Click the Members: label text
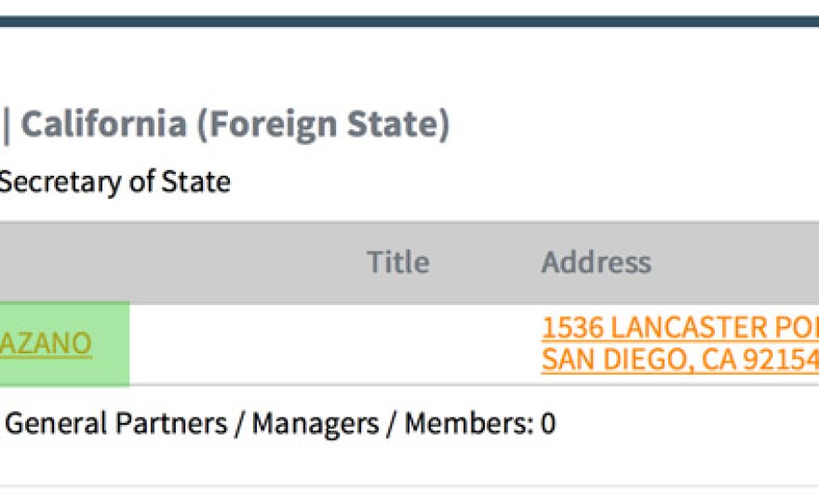Viewport: 819px width, 504px height. [469, 423]
